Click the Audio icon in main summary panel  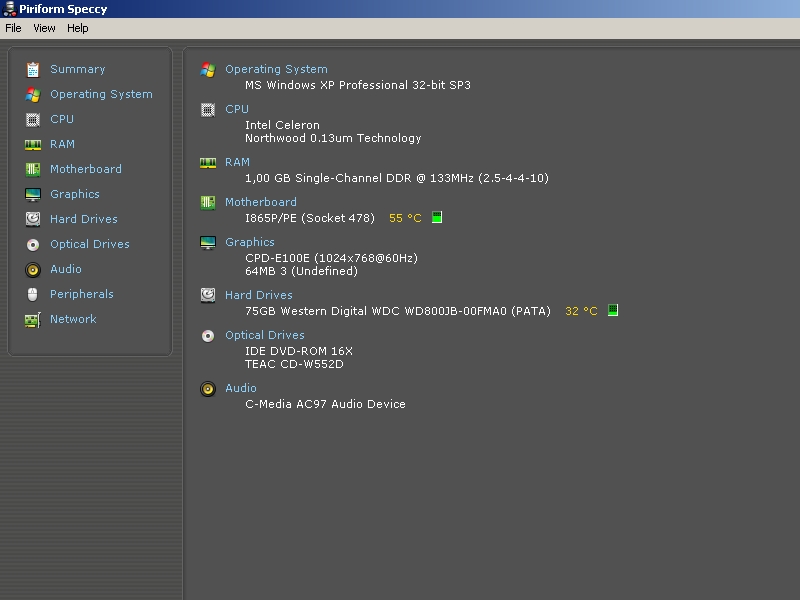point(208,389)
